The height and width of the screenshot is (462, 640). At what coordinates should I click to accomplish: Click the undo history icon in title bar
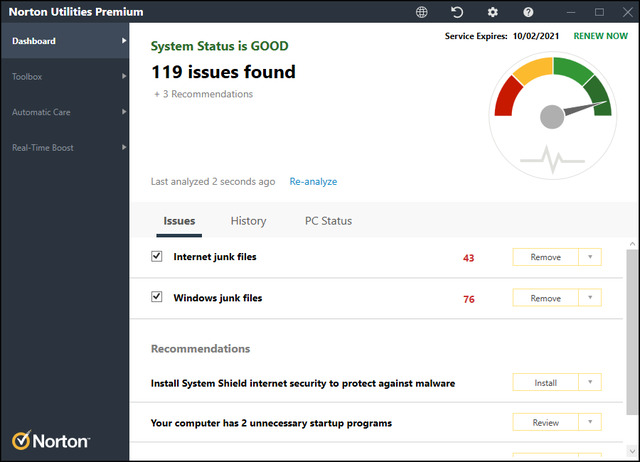click(x=457, y=12)
